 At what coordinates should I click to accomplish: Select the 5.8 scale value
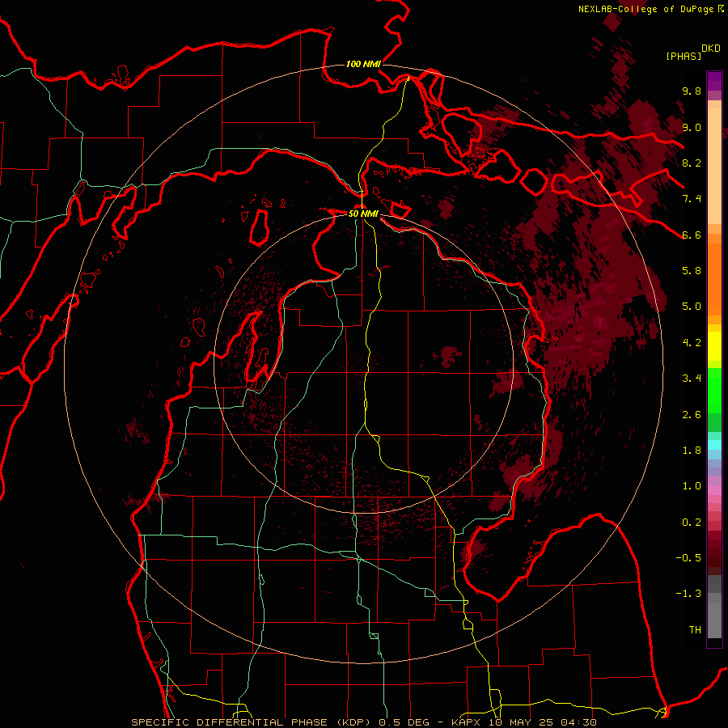(692, 271)
